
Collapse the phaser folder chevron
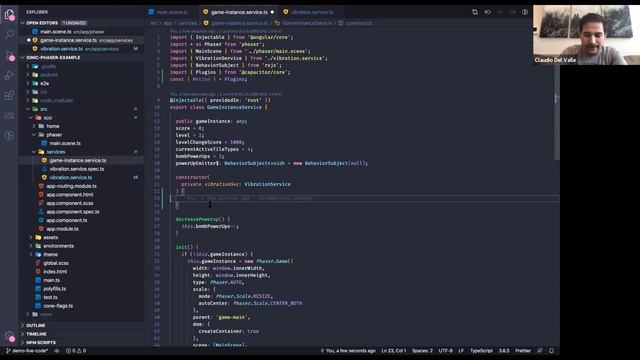click(x=34, y=135)
